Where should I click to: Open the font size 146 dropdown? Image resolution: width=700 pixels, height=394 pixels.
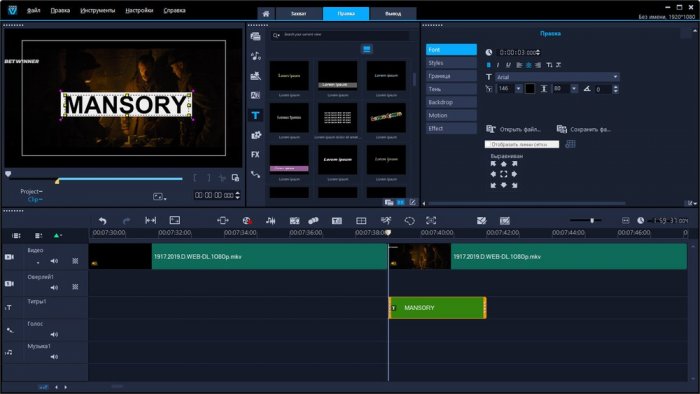click(518, 89)
